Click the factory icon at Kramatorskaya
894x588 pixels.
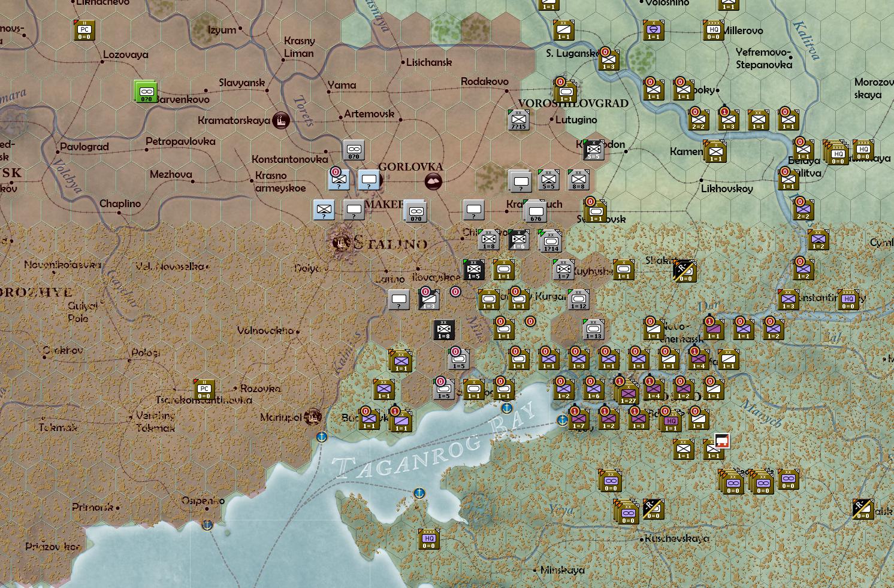pos(281,120)
